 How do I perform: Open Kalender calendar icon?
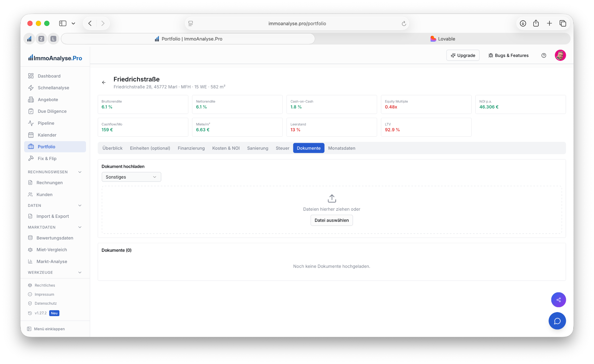click(31, 135)
